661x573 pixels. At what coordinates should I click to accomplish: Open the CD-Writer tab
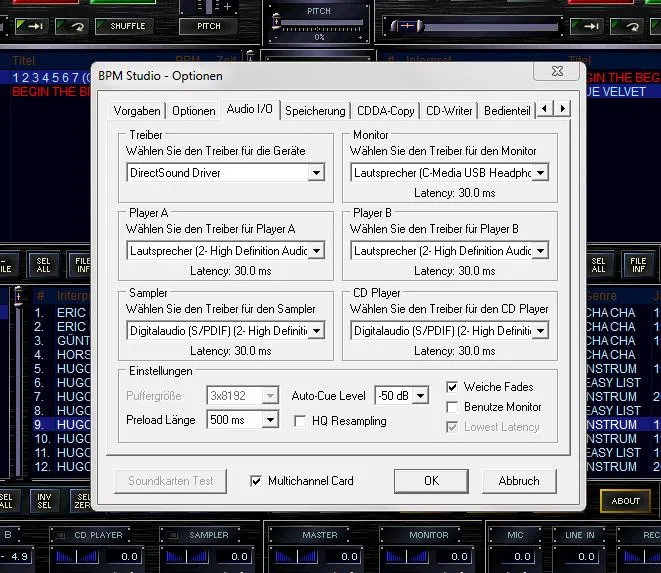click(448, 110)
